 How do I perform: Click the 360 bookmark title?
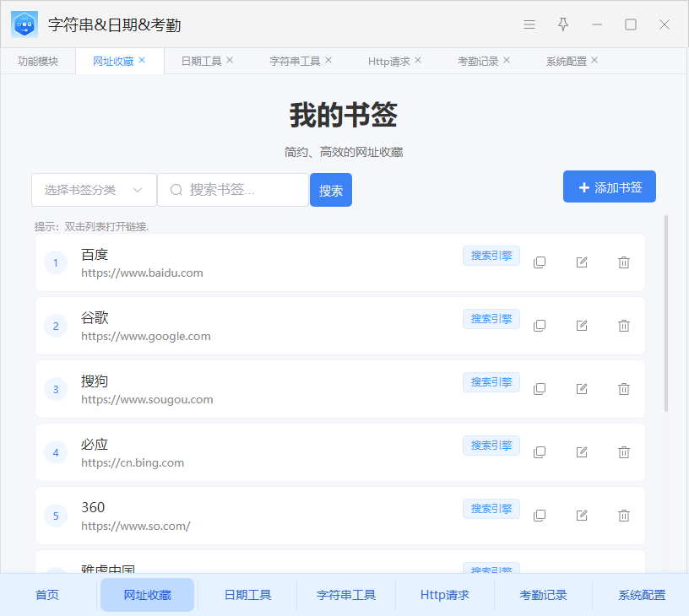click(93, 507)
